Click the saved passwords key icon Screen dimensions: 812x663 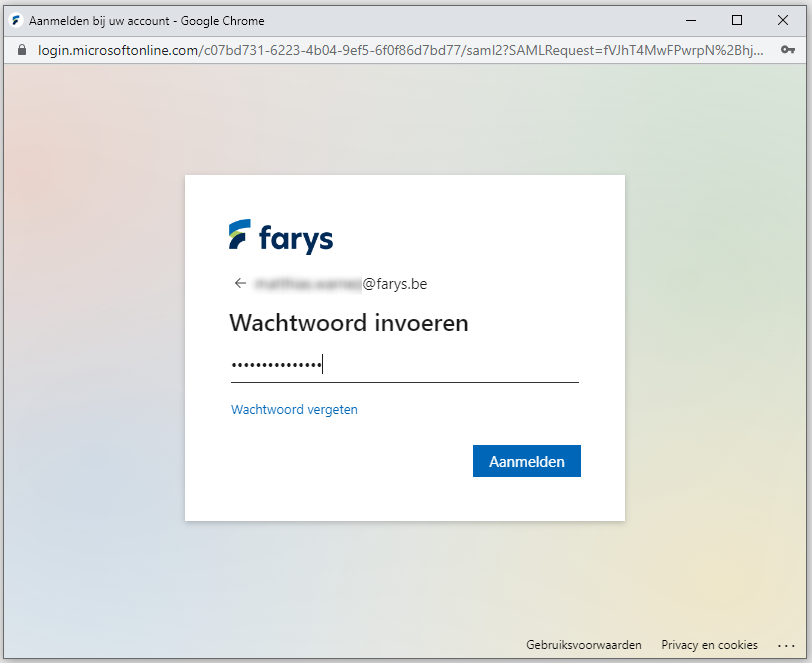[x=788, y=50]
